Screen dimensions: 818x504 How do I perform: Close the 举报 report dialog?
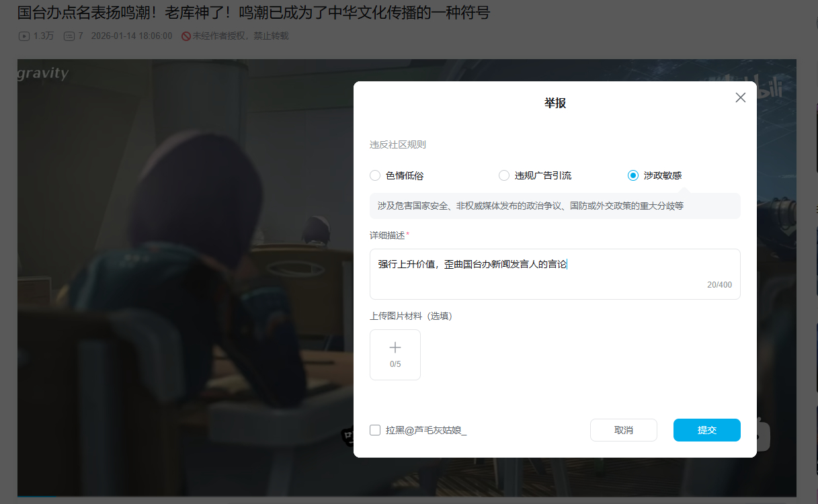coord(740,97)
